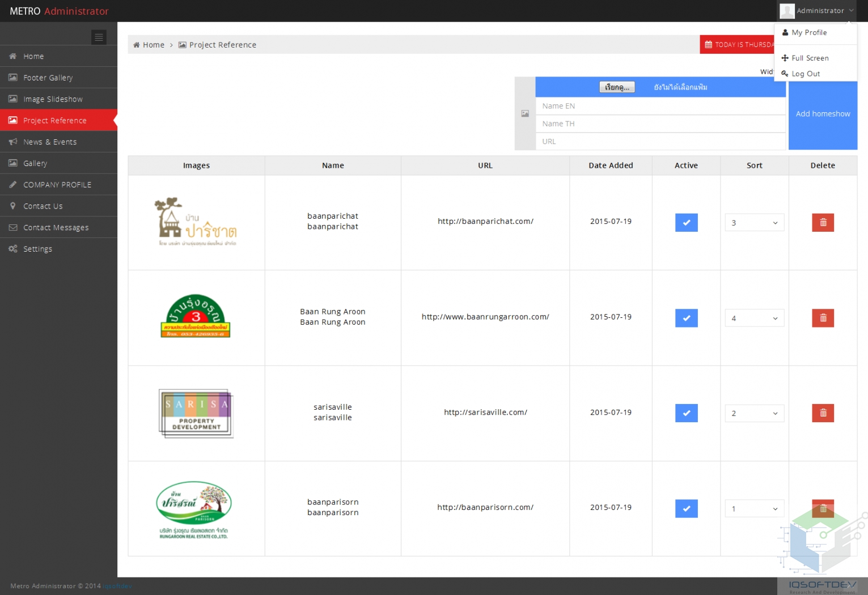The width and height of the screenshot is (868, 595).
Task: Collapse the Administrator user dropdown
Action: [817, 11]
